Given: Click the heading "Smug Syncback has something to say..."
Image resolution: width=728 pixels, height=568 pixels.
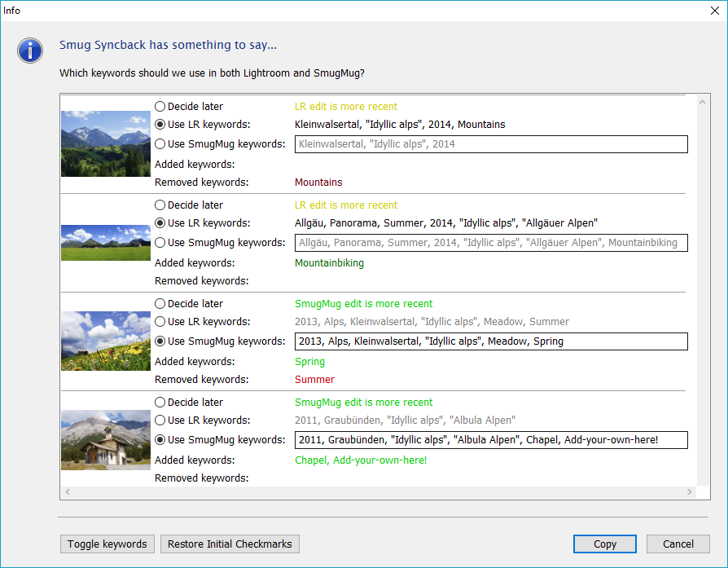Looking at the screenshot, I should (168, 45).
